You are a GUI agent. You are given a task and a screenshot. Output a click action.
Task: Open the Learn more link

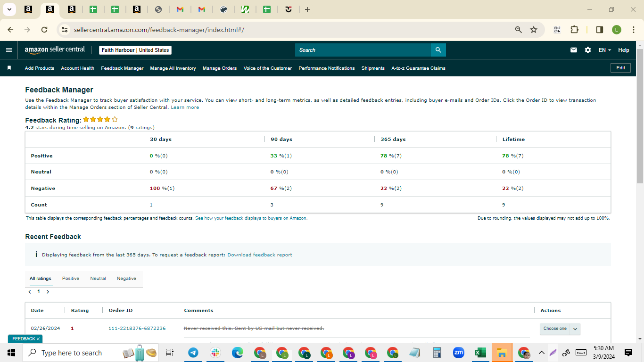coord(185,107)
